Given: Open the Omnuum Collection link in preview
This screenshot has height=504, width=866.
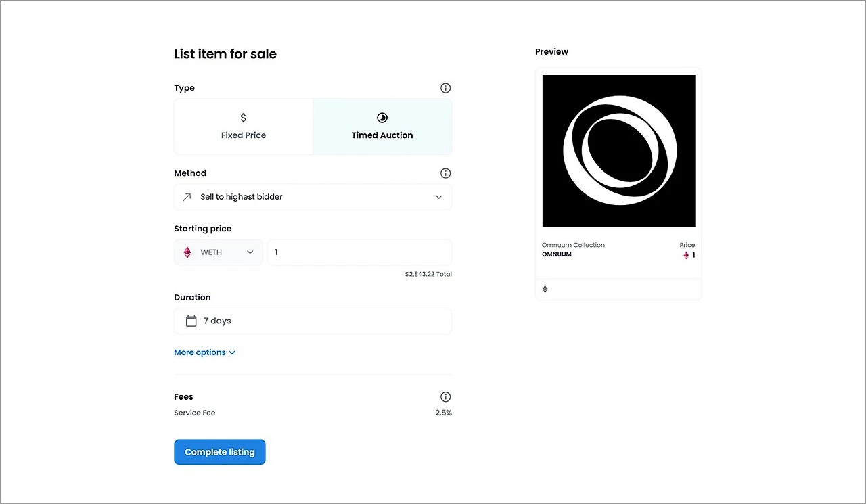Looking at the screenshot, I should coord(573,245).
